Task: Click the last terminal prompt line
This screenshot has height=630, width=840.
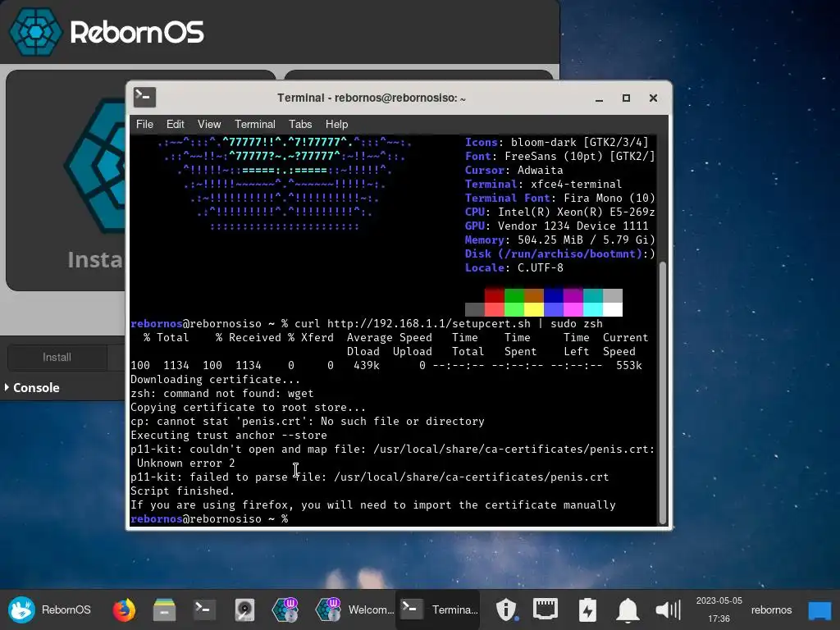Action: tap(209, 518)
